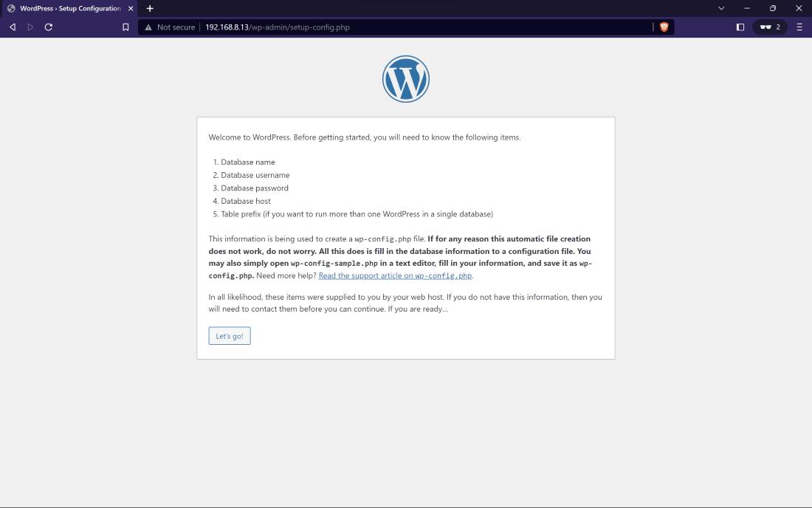Click the browser back arrow
Image resolution: width=812 pixels, height=508 pixels.
[13, 27]
